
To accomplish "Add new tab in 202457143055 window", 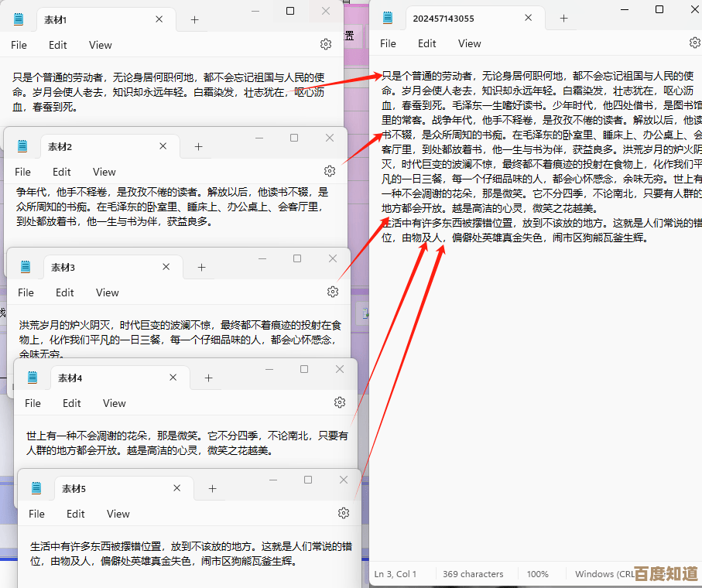I will tap(563, 19).
